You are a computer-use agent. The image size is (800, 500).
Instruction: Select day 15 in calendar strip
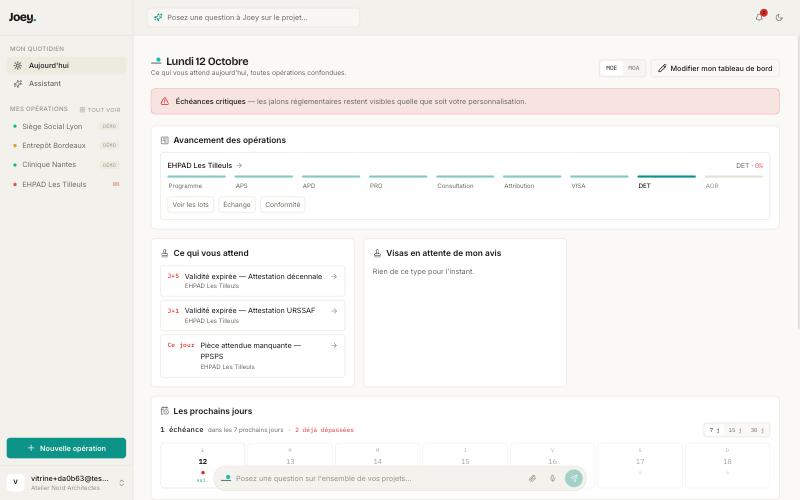point(465,465)
